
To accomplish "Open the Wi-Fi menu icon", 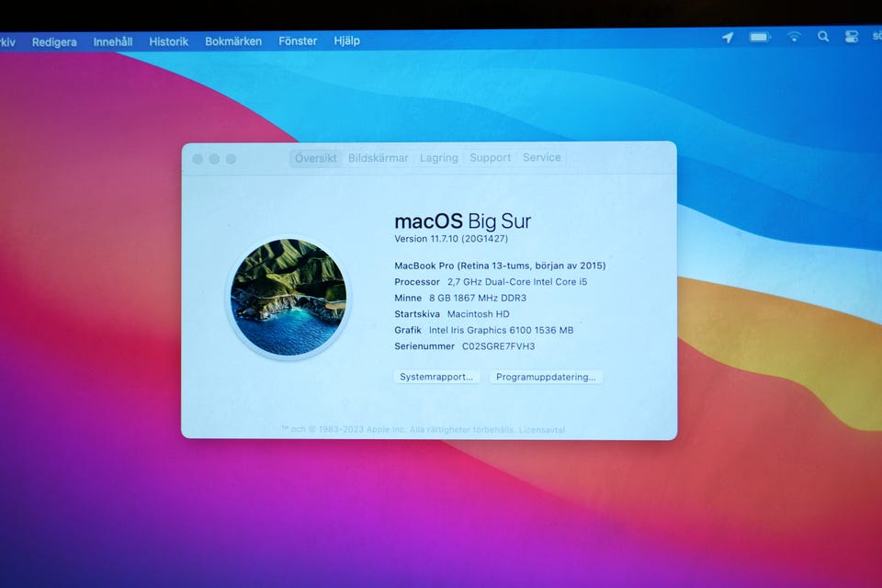I will [x=794, y=37].
